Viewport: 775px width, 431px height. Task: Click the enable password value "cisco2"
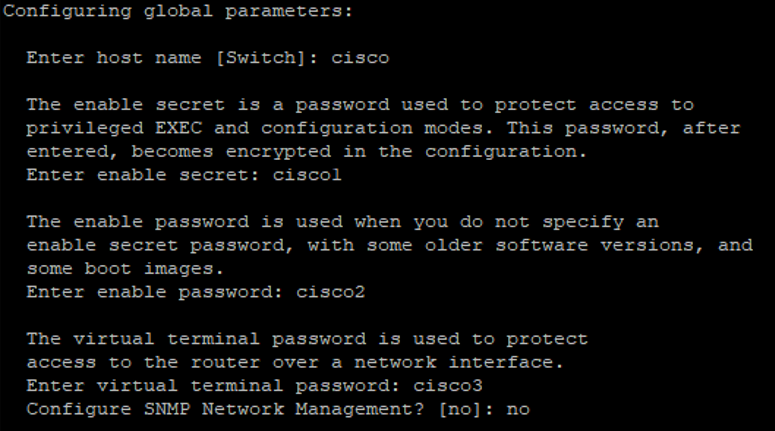(330, 292)
